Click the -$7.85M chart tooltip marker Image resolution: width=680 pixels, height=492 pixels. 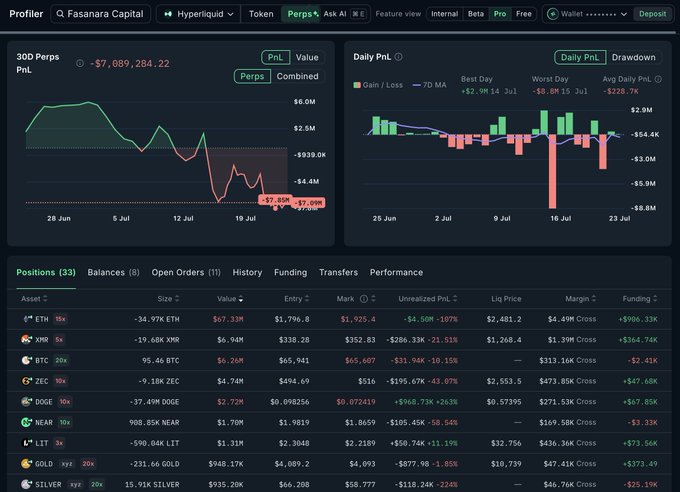(275, 200)
